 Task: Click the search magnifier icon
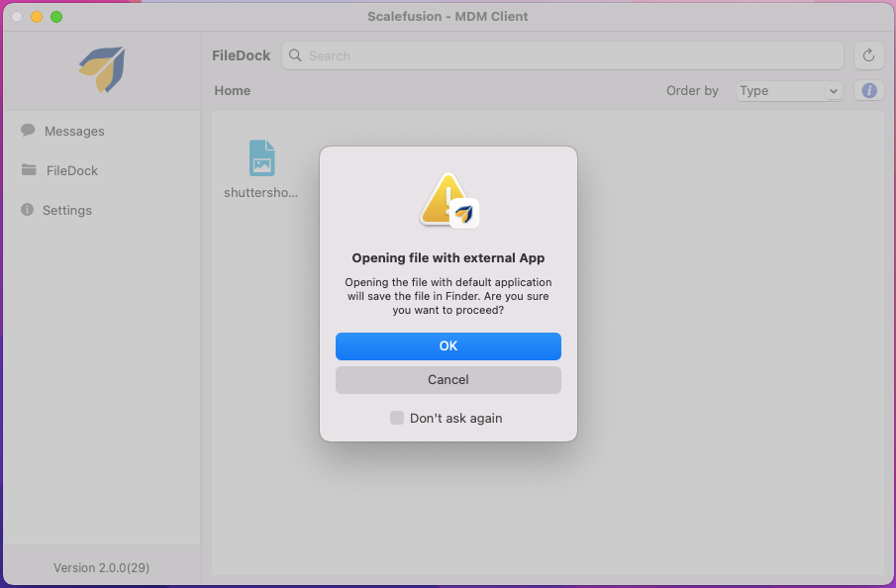click(295, 55)
